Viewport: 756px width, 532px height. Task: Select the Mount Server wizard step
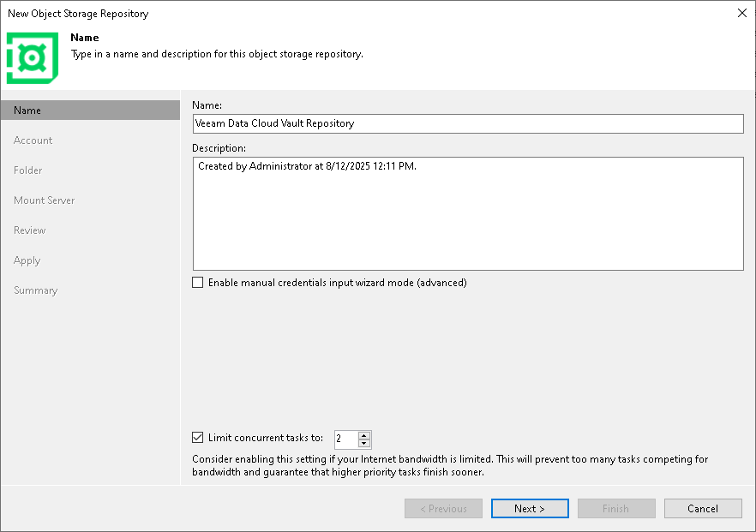[45, 200]
